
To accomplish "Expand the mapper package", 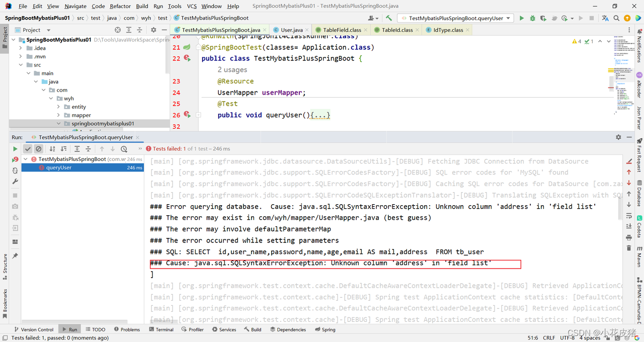I will click(59, 115).
